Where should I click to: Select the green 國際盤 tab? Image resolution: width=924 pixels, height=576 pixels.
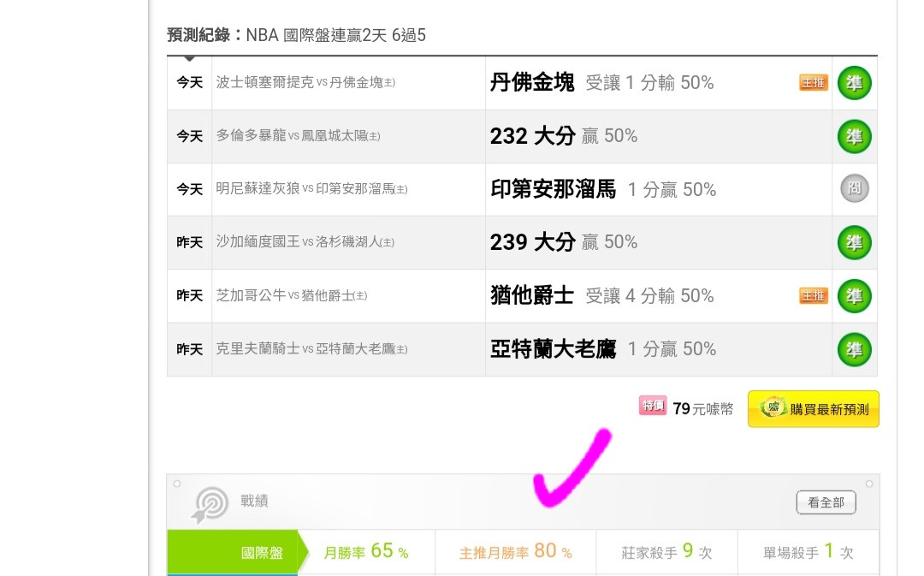click(x=238, y=552)
